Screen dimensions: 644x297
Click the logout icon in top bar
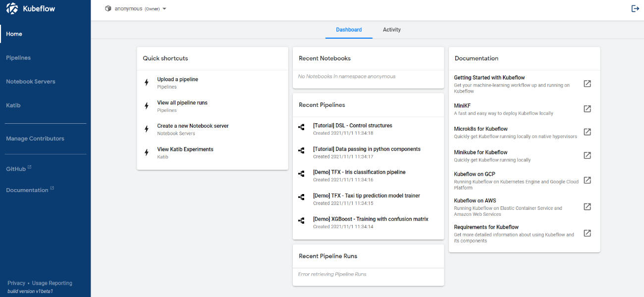pos(635,8)
